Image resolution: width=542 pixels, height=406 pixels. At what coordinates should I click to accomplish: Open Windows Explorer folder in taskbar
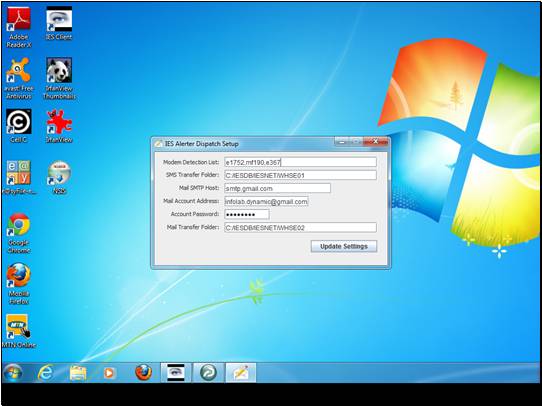(x=78, y=373)
